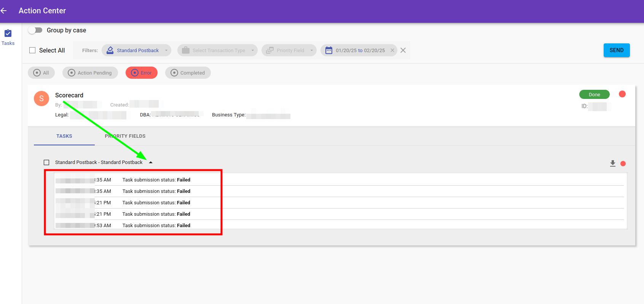Click the download icon for Standard Postback
644x304 pixels.
coord(613,163)
